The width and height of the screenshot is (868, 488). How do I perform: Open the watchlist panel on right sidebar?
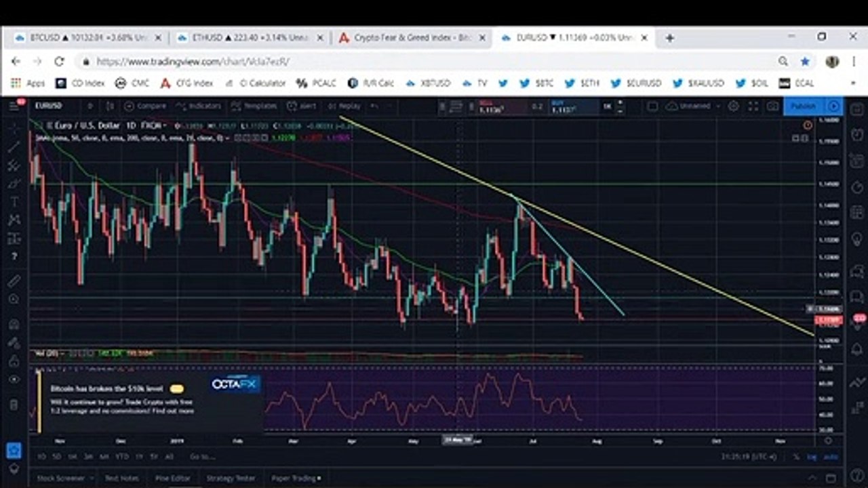pyautogui.click(x=856, y=110)
